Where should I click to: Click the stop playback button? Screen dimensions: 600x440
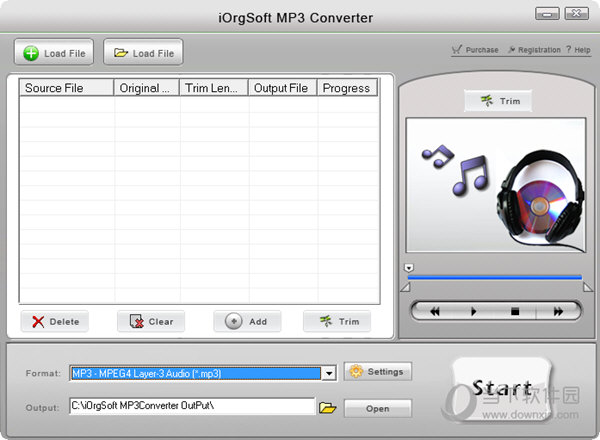coord(515,311)
